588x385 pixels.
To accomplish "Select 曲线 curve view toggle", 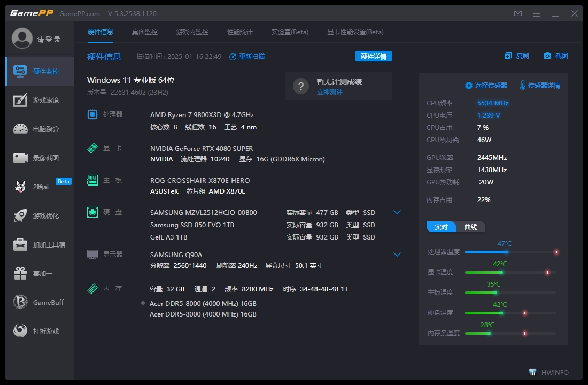I will [470, 227].
